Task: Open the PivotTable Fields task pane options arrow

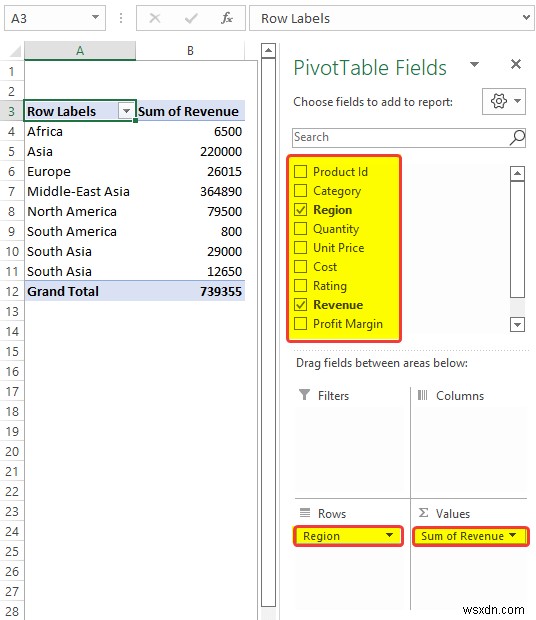Action: [x=474, y=64]
